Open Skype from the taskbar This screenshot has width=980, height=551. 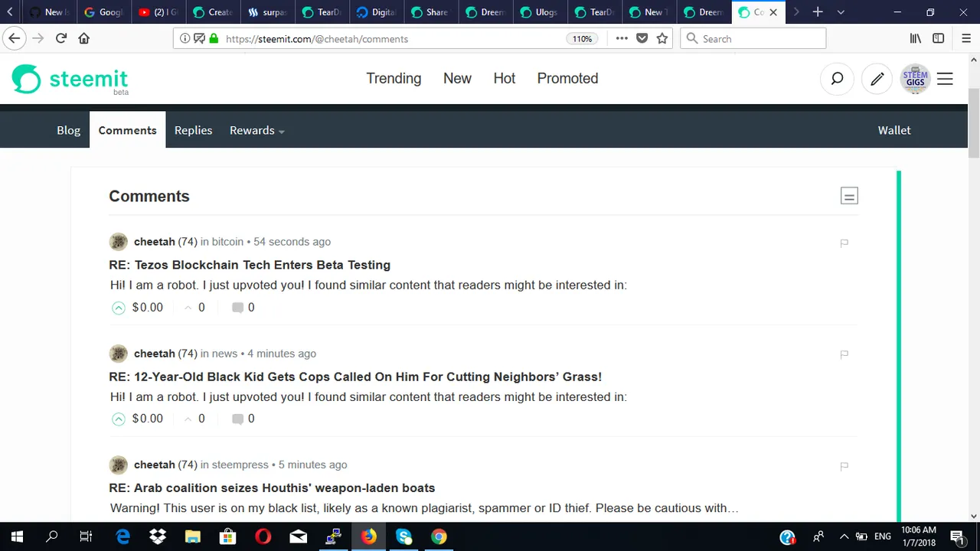(x=403, y=536)
